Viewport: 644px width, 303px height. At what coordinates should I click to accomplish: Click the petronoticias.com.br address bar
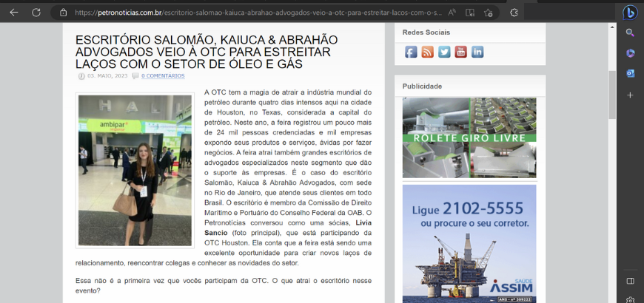point(258,13)
